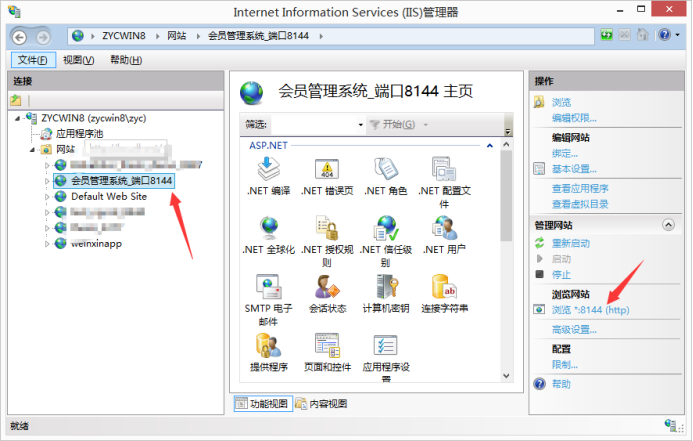Open the 帮助(H) menu
Image resolution: width=693 pixels, height=441 pixels.
126,60
